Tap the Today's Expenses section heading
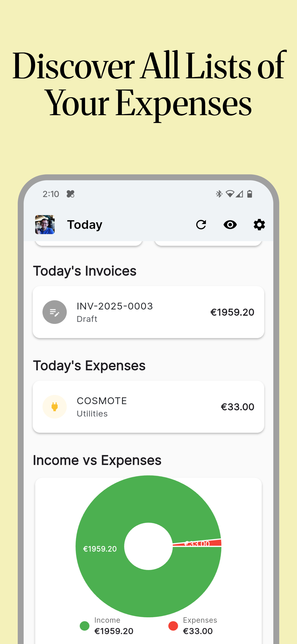 [89, 366]
